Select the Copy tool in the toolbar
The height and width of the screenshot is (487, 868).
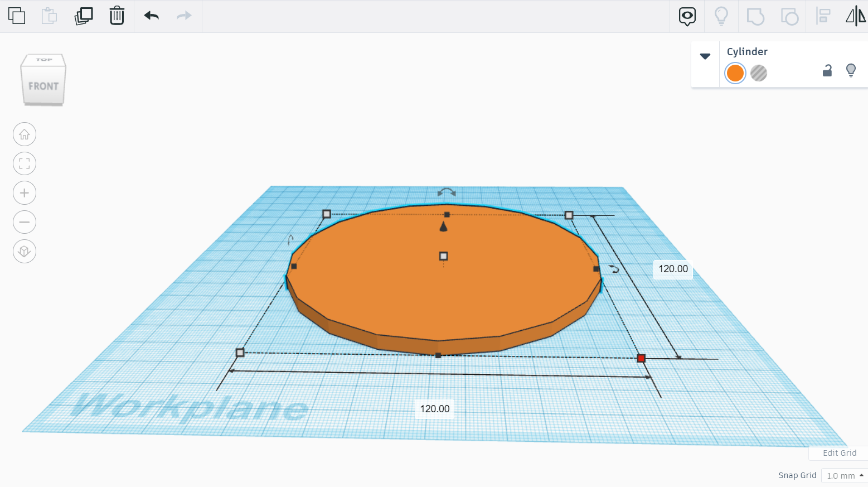[x=17, y=16]
